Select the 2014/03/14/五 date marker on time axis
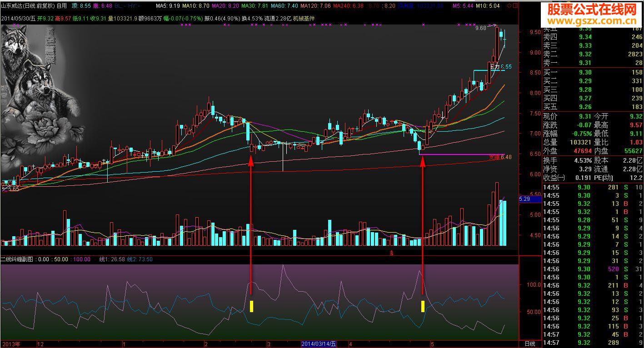The image size is (644, 348). 319,344
